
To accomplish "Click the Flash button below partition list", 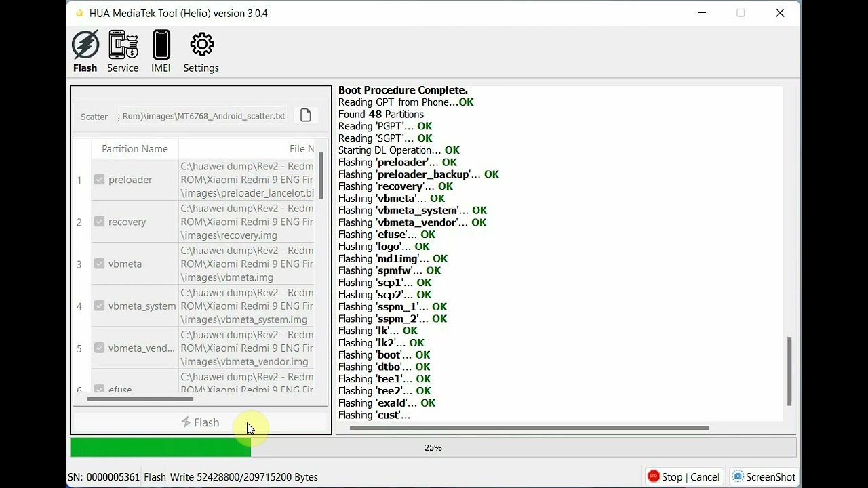I will tap(201, 422).
